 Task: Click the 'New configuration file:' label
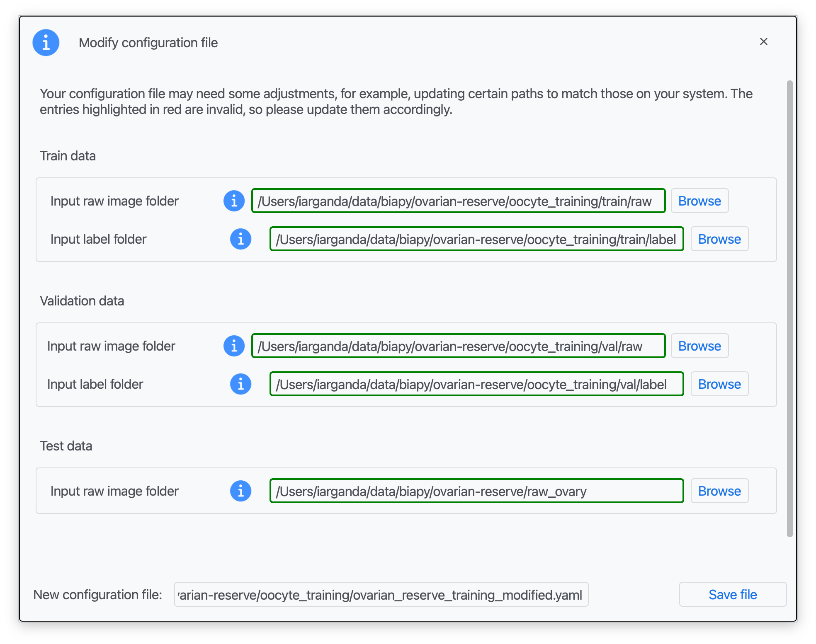tap(97, 595)
